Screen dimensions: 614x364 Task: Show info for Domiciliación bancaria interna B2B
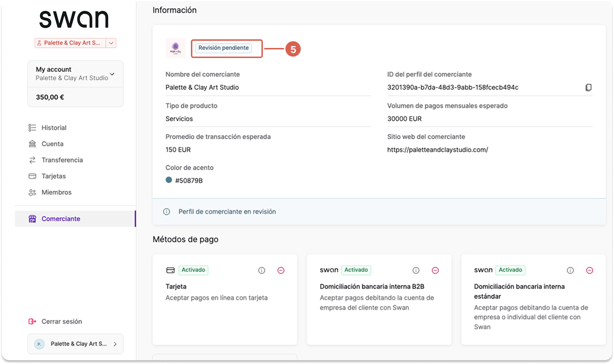coord(416,270)
